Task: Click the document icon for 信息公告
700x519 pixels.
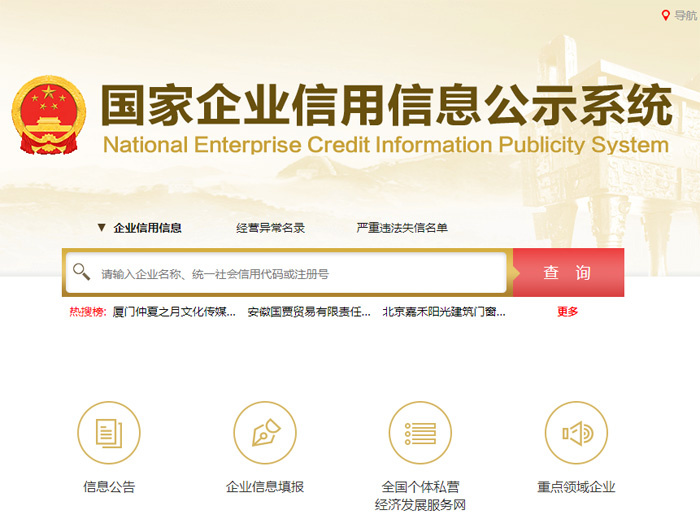Action: [x=109, y=432]
